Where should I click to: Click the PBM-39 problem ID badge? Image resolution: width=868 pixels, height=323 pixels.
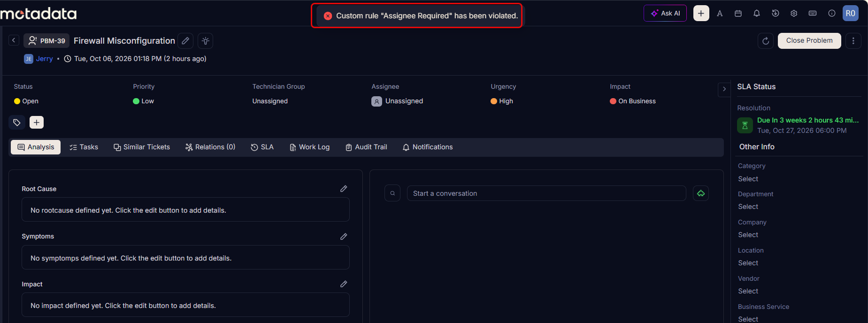[x=46, y=41]
